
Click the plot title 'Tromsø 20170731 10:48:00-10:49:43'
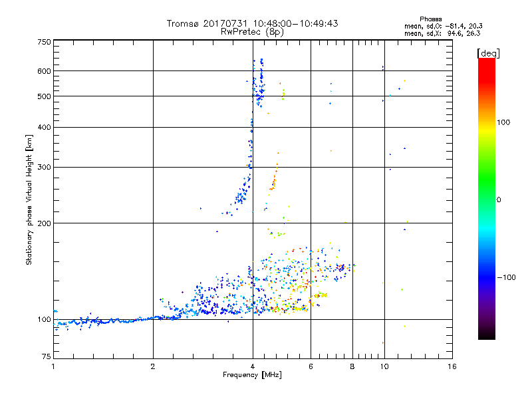point(252,23)
